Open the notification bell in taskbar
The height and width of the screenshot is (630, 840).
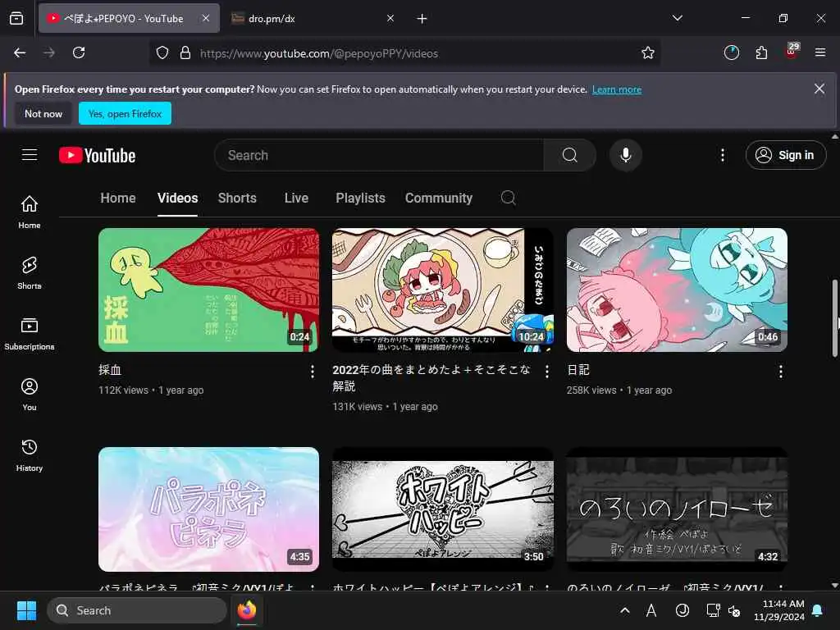pyautogui.click(x=818, y=610)
